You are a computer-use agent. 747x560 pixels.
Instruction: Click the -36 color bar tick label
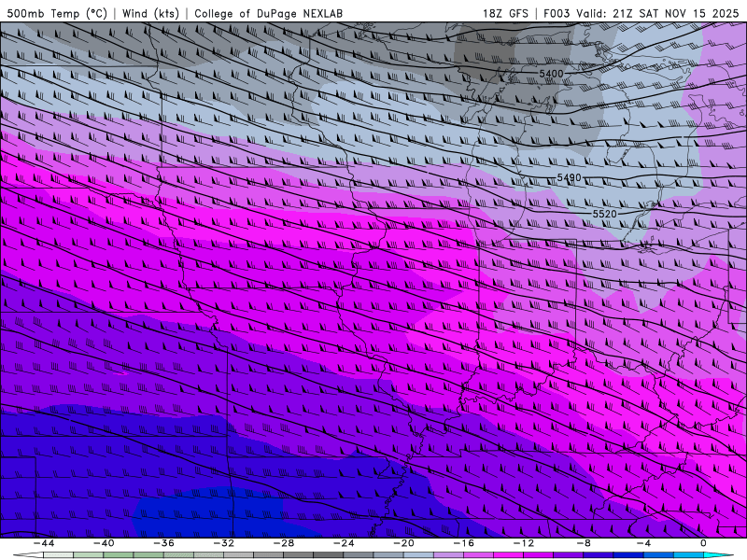click(164, 543)
